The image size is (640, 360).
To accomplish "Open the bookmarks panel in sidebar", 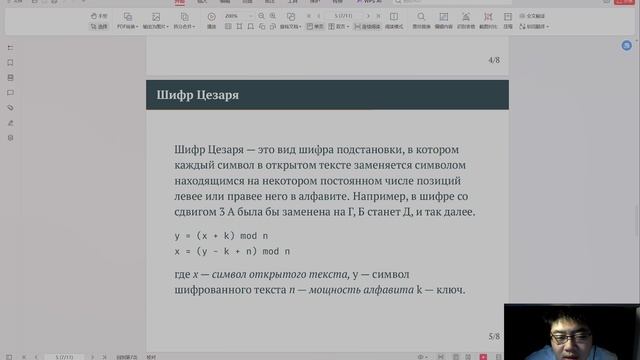I will coord(11,62).
